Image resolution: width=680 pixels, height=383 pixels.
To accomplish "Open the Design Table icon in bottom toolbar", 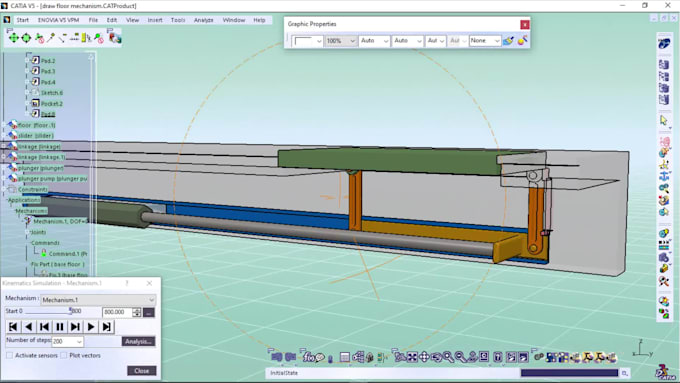I will 345,357.
